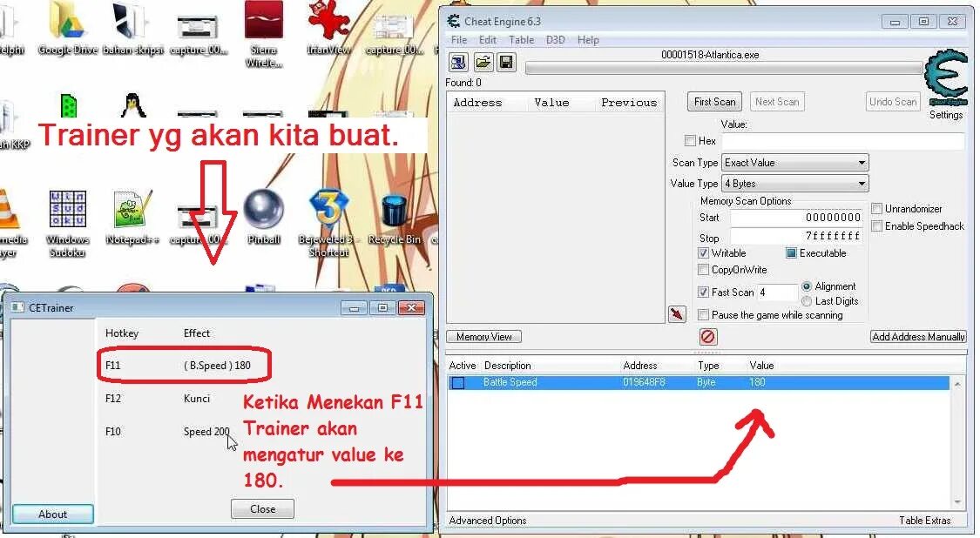980x538 pixels.
Task: Open the Table menu
Action: point(521,39)
